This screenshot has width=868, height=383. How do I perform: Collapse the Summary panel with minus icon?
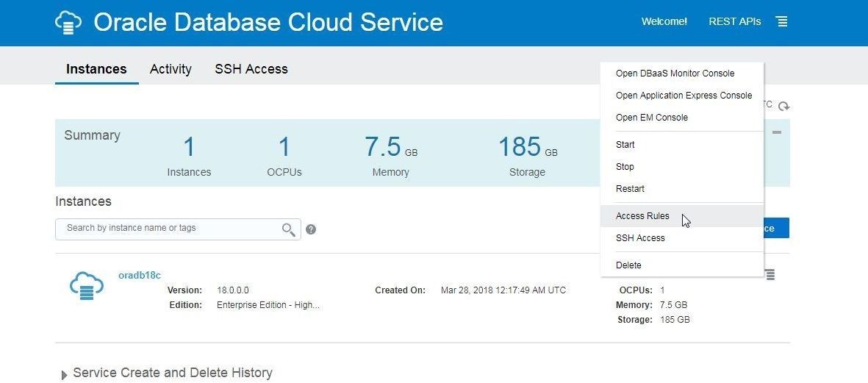[x=777, y=132]
